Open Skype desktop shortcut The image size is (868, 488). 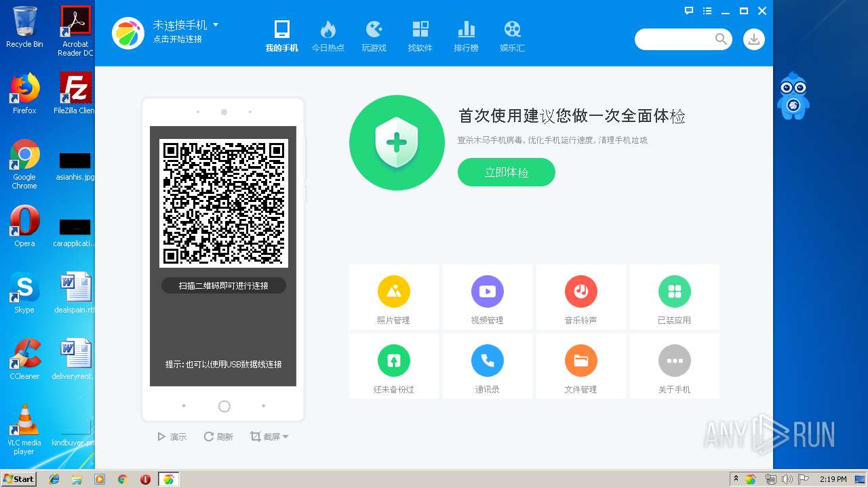tap(24, 293)
